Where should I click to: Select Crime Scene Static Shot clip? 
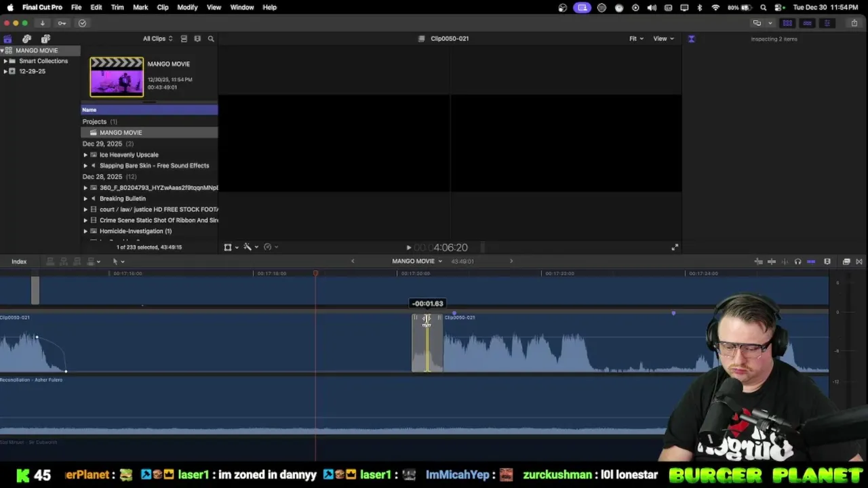(x=159, y=220)
